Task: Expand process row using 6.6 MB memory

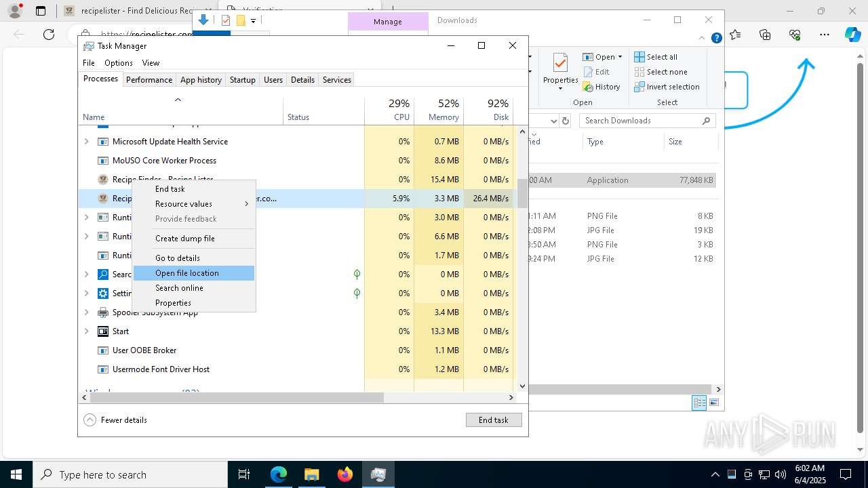Action: pyautogui.click(x=86, y=237)
